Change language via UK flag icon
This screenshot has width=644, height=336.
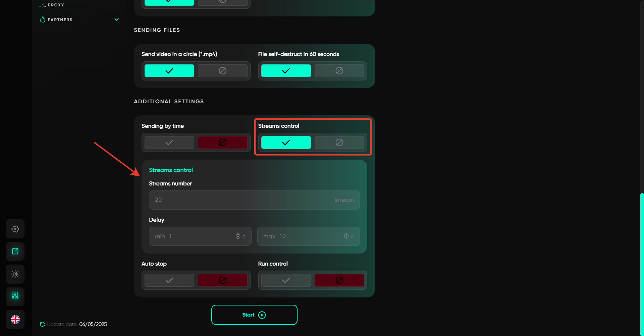15,319
